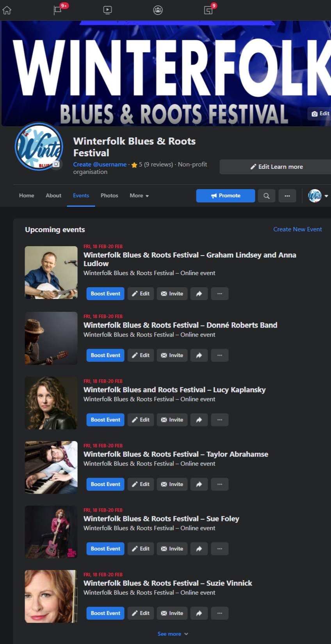The width and height of the screenshot is (331, 644).
Task: Invite people to the Sue Foley event
Action: click(x=172, y=549)
